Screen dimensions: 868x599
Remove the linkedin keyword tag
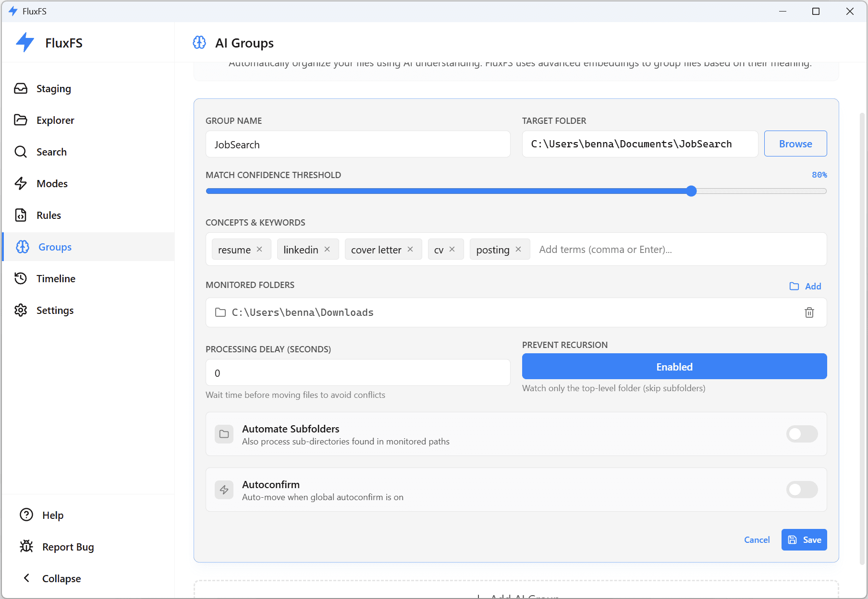point(327,249)
